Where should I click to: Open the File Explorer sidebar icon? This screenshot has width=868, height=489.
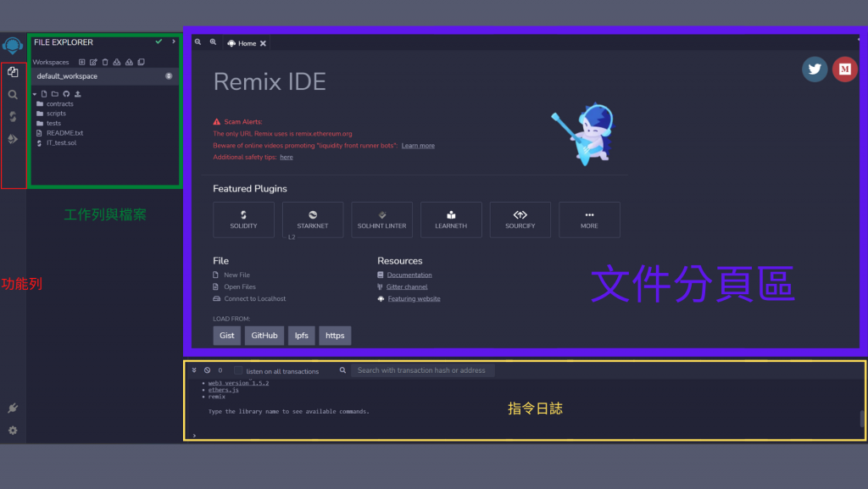pos(13,73)
